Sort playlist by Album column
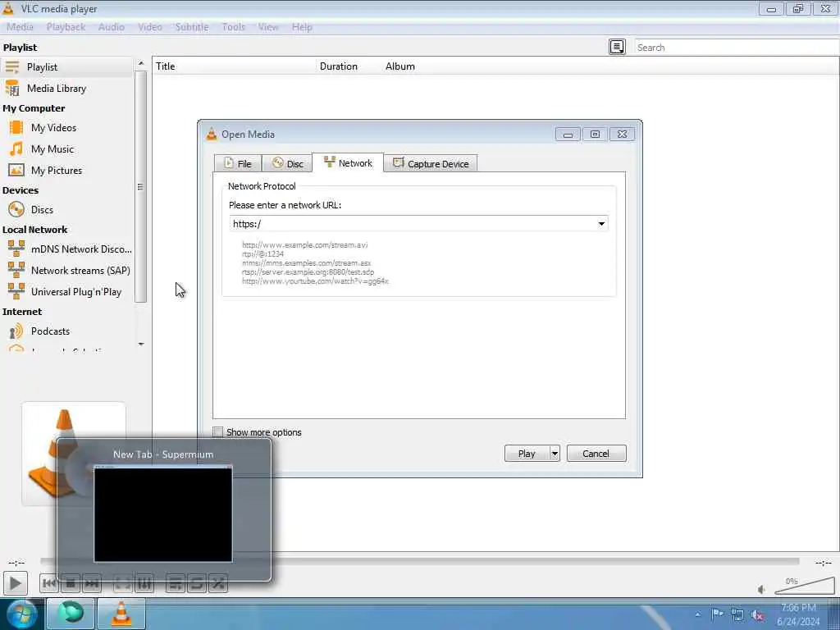This screenshot has width=840, height=630. click(400, 66)
